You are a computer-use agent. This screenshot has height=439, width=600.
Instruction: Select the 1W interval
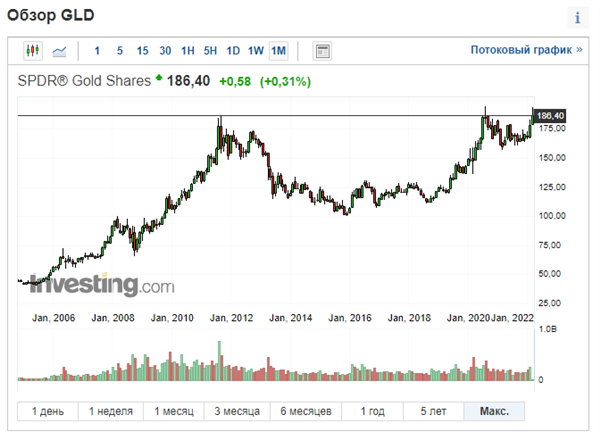pos(256,51)
